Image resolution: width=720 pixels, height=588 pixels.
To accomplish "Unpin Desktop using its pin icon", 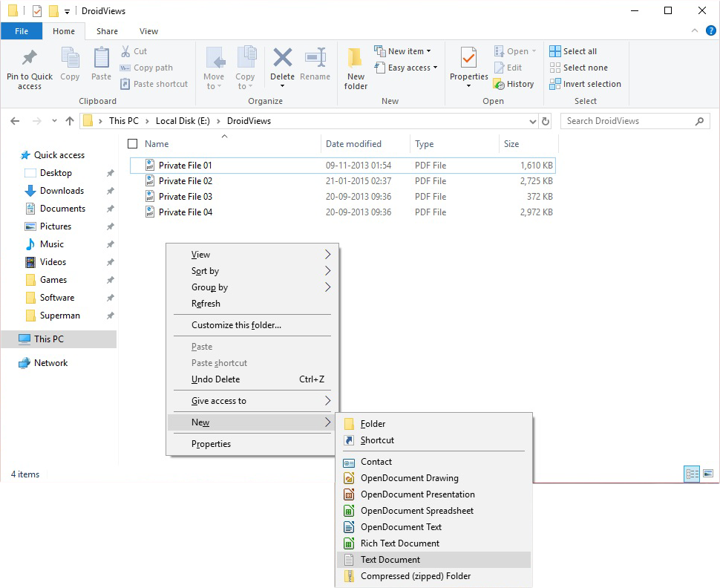I will 110,173.
